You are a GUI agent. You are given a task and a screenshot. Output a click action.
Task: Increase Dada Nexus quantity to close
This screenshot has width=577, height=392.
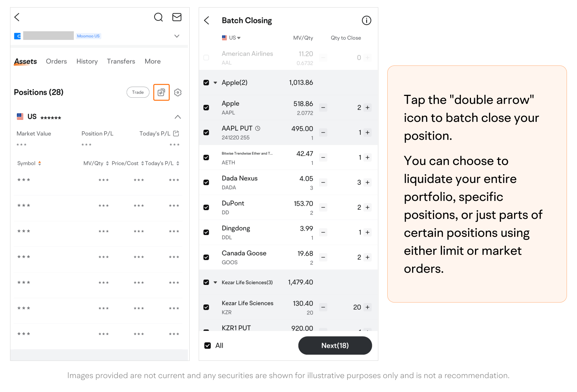point(368,183)
